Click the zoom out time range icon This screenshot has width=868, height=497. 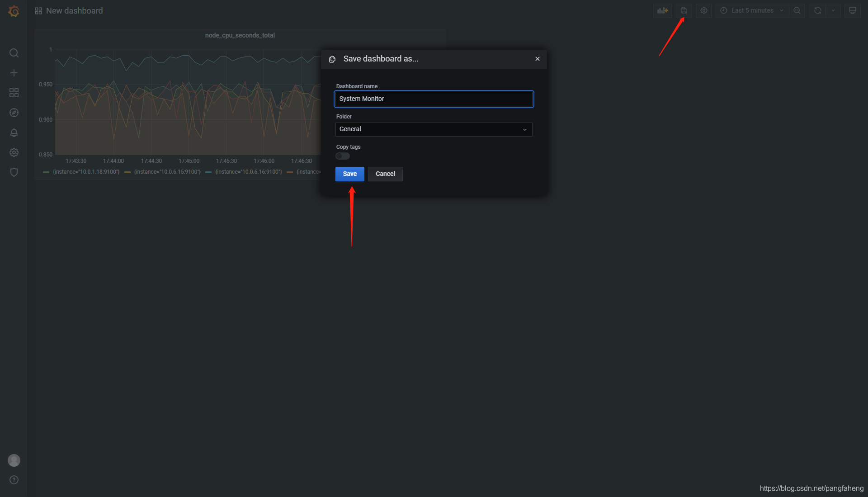coord(797,10)
